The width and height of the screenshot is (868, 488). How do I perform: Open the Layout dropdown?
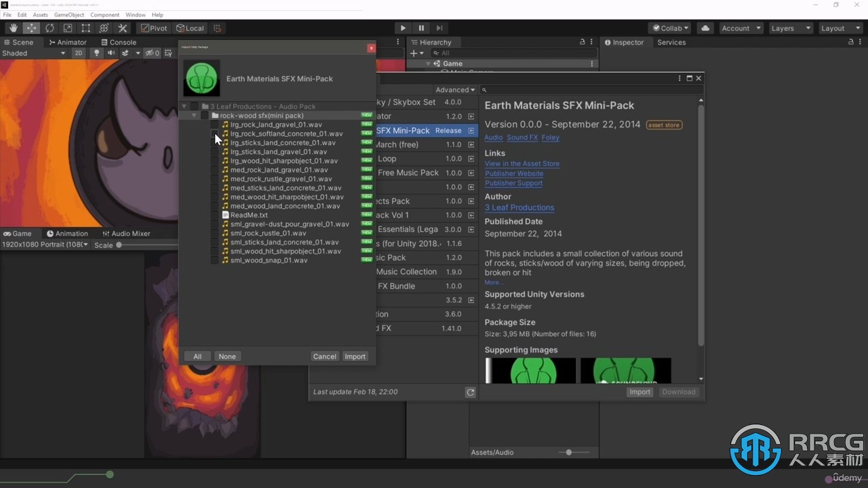(x=840, y=28)
